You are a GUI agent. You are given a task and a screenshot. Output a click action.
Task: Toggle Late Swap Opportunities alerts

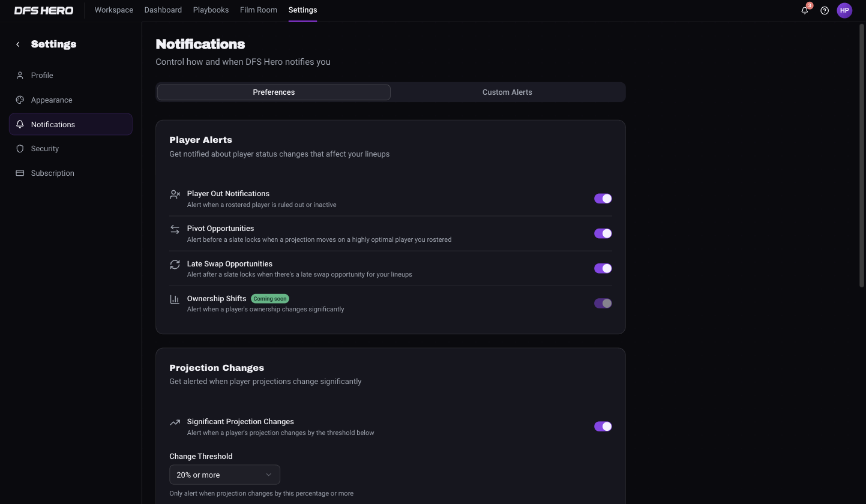tap(603, 268)
